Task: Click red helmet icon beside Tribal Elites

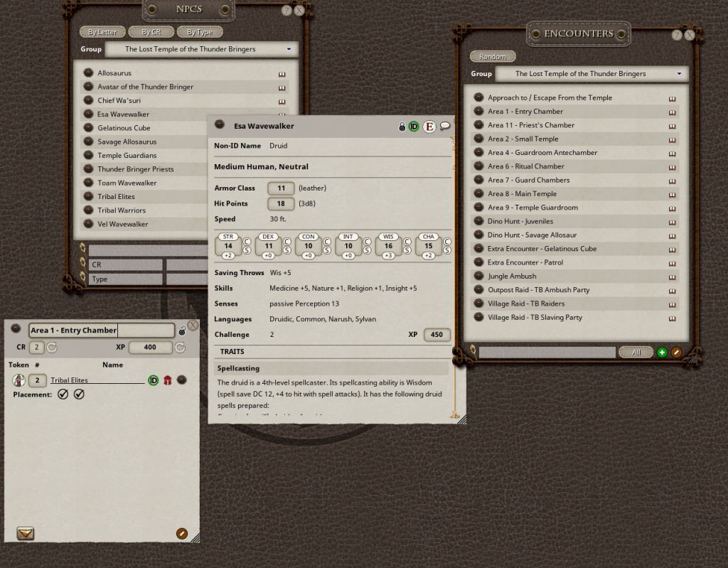Action: click(x=168, y=380)
